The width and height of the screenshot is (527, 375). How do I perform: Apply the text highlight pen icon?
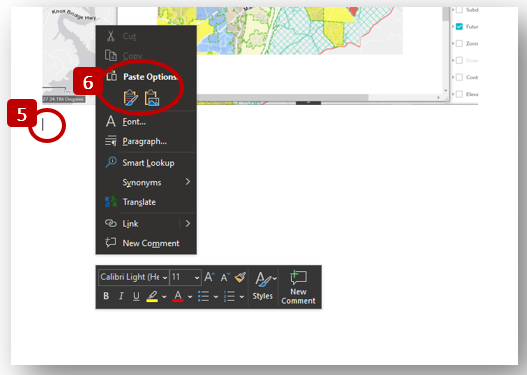152,296
